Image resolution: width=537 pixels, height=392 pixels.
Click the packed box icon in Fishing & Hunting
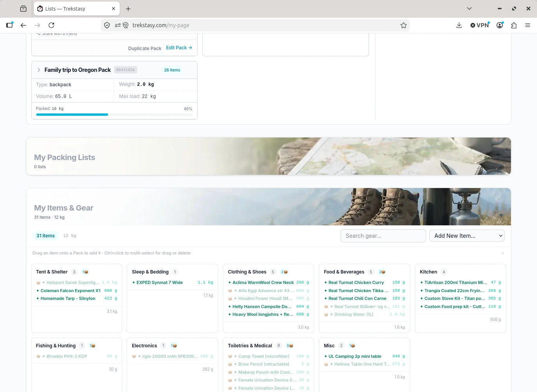tap(93, 346)
